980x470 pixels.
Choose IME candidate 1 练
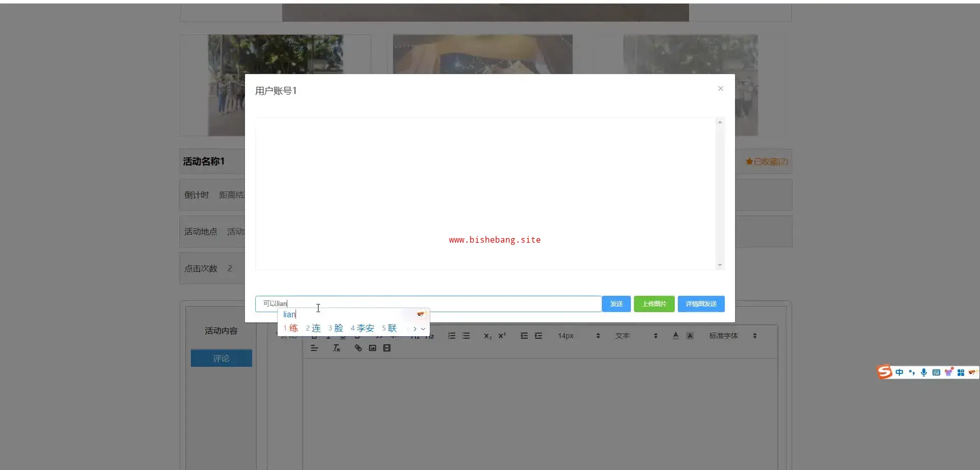[291, 328]
